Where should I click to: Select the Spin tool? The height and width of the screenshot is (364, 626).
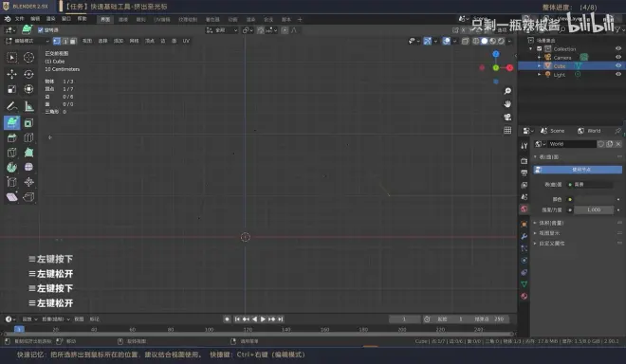point(12,167)
